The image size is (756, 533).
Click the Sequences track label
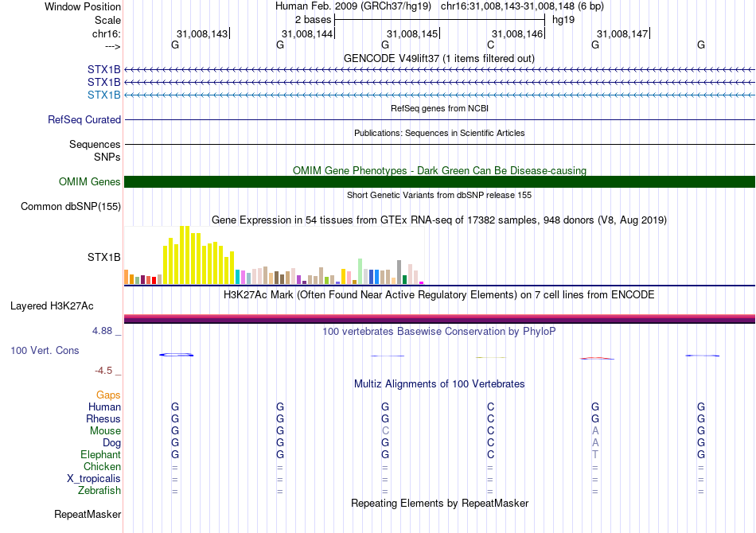click(95, 144)
